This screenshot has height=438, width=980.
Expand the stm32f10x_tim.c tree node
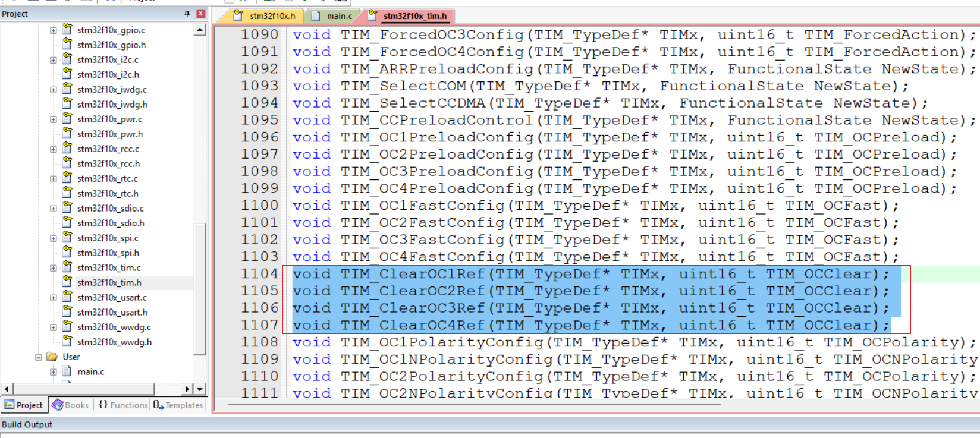pos(54,268)
